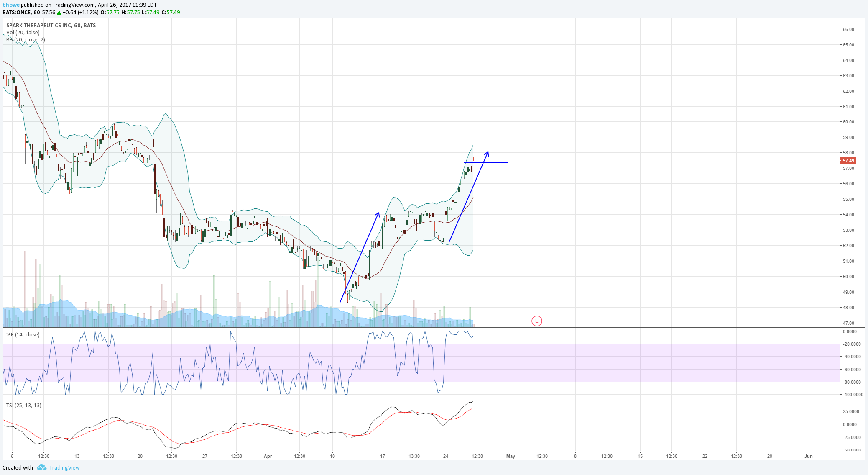Click the current price tag 57.49
The image size is (868, 475).
coord(848,161)
